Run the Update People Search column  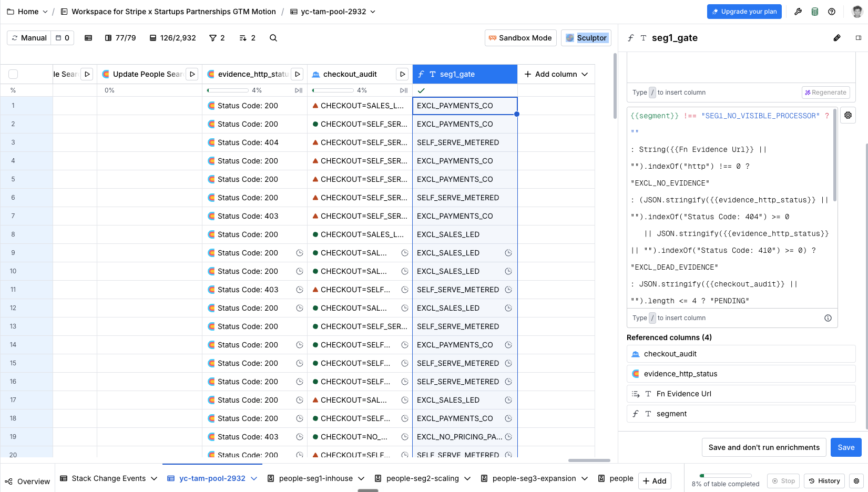[x=192, y=74]
